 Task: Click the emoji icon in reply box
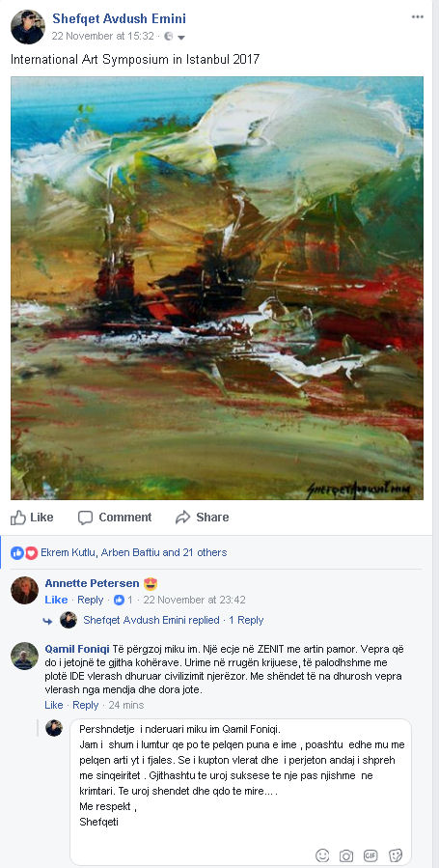(322, 855)
